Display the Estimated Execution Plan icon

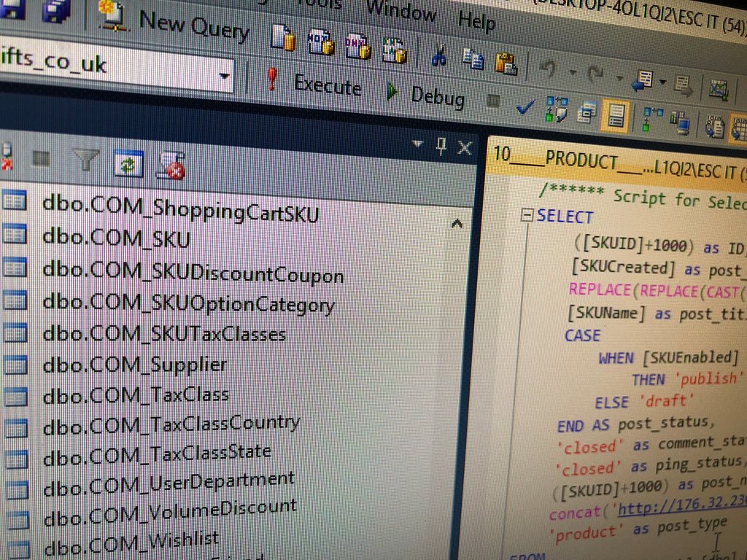(x=557, y=109)
